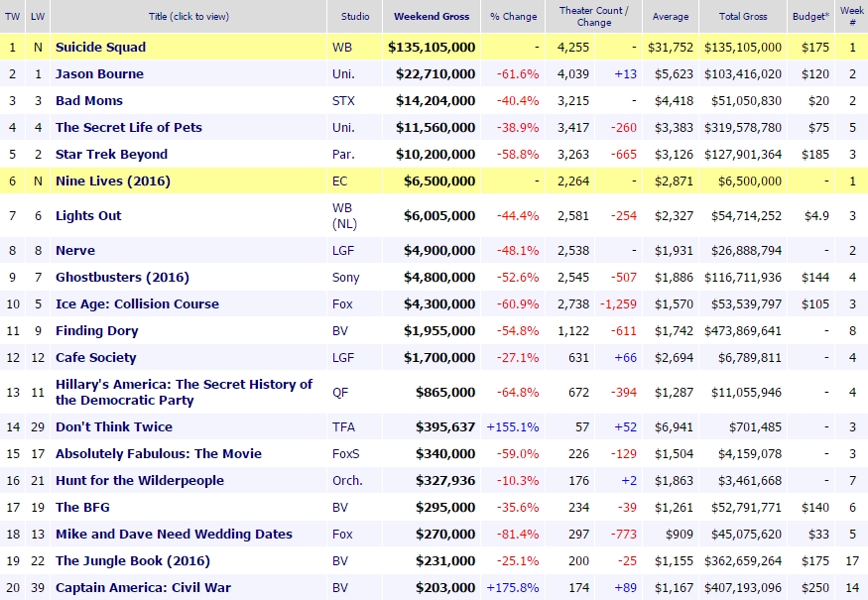
Task: Select total gross $362,659,264
Action: tap(743, 560)
